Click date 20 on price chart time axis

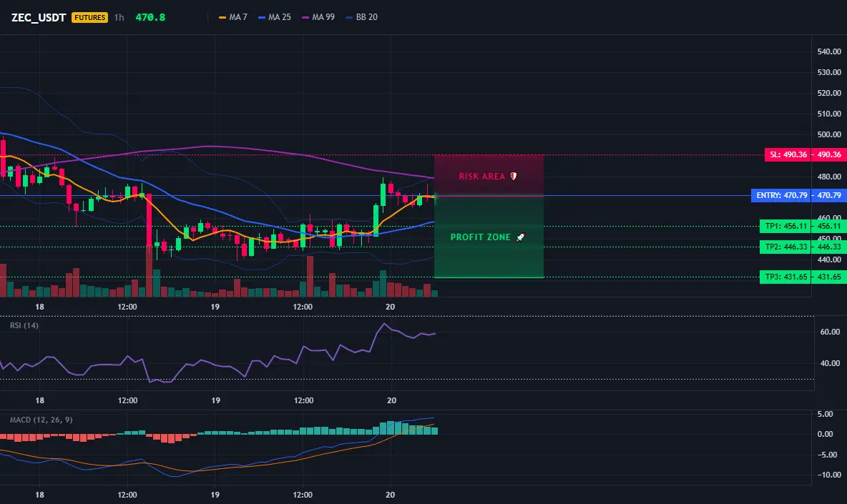pyautogui.click(x=390, y=307)
